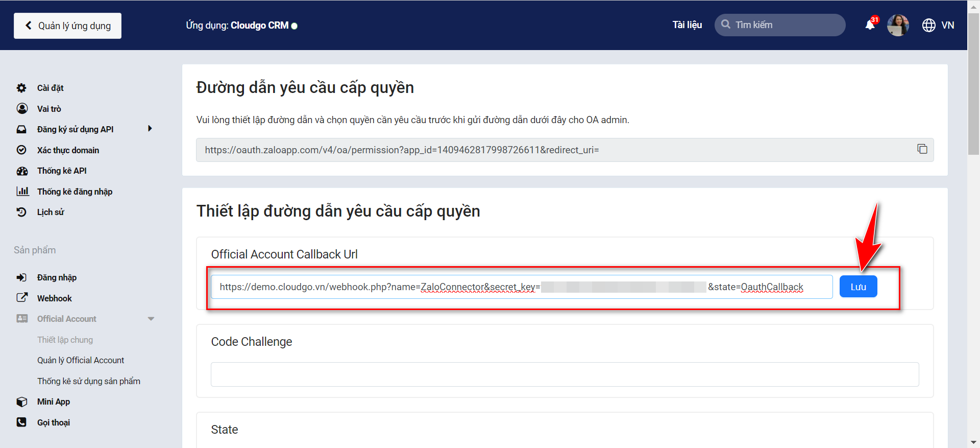Open Thống kê đăng nhập menu item
980x448 pixels.
coord(75,192)
